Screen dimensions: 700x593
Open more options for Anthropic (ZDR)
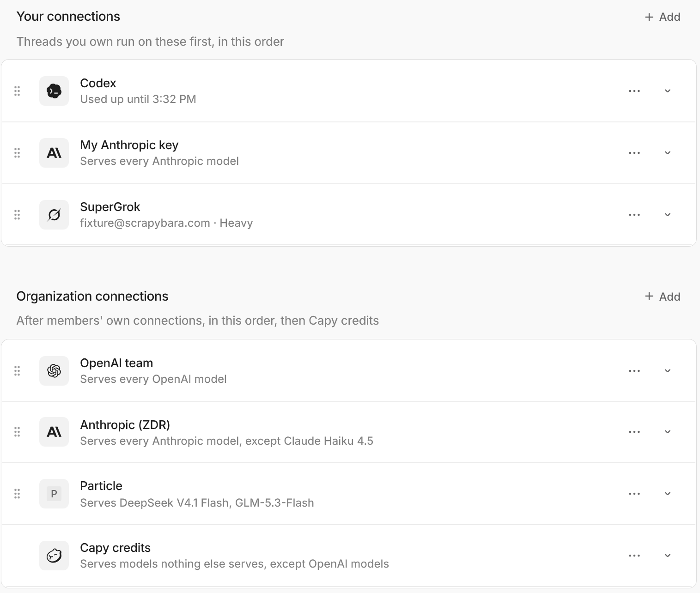[634, 432]
